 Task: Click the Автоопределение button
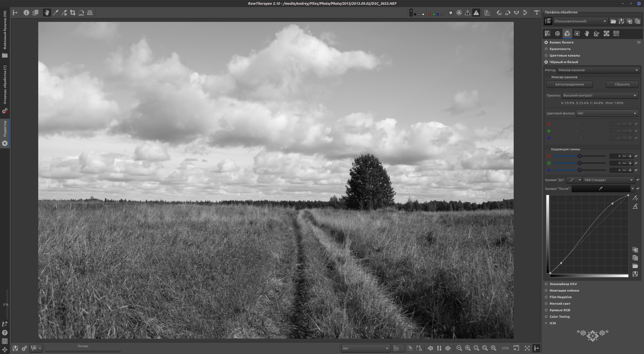[x=569, y=84]
